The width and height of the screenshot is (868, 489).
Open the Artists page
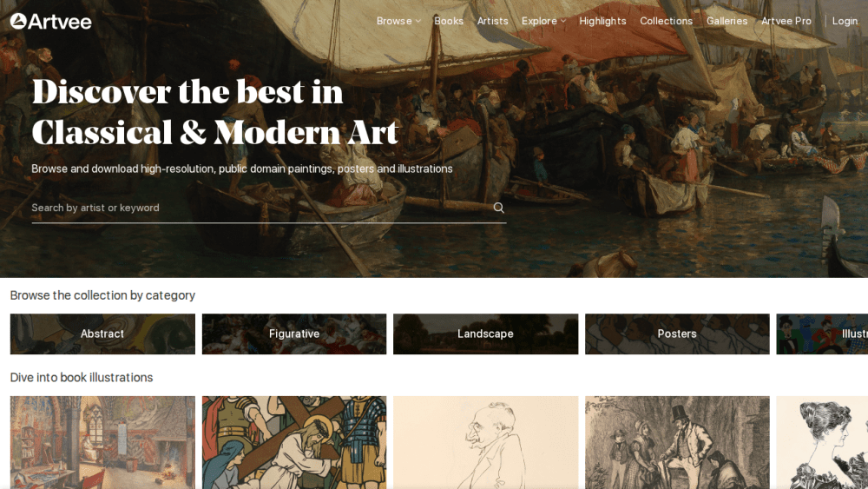(492, 21)
